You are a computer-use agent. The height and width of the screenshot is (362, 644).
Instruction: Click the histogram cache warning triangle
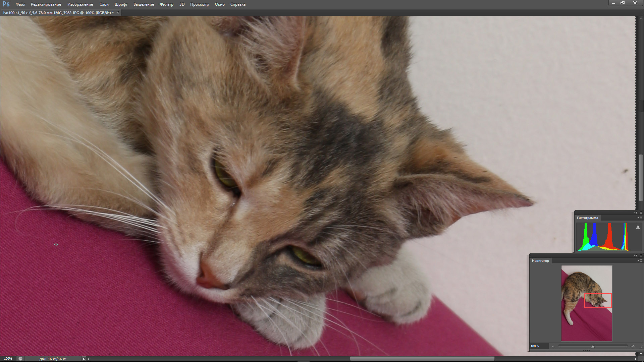tap(638, 227)
